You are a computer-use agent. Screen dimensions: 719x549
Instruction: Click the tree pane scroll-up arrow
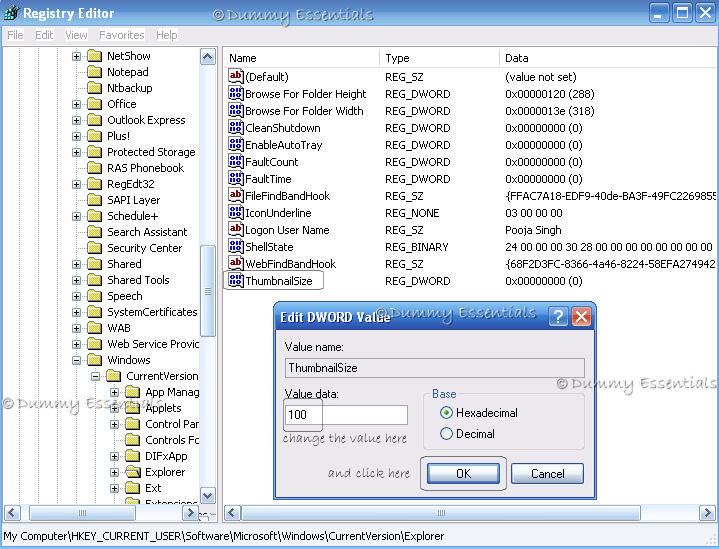pos(208,57)
